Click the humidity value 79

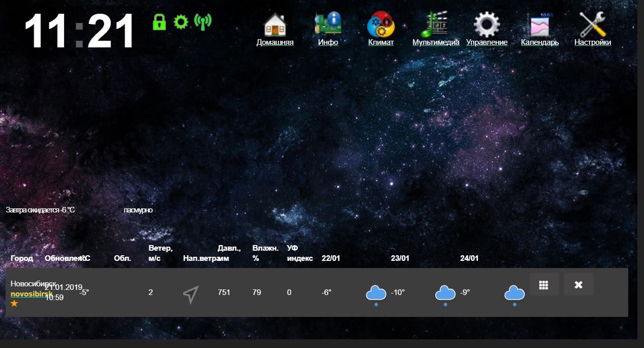[257, 292]
